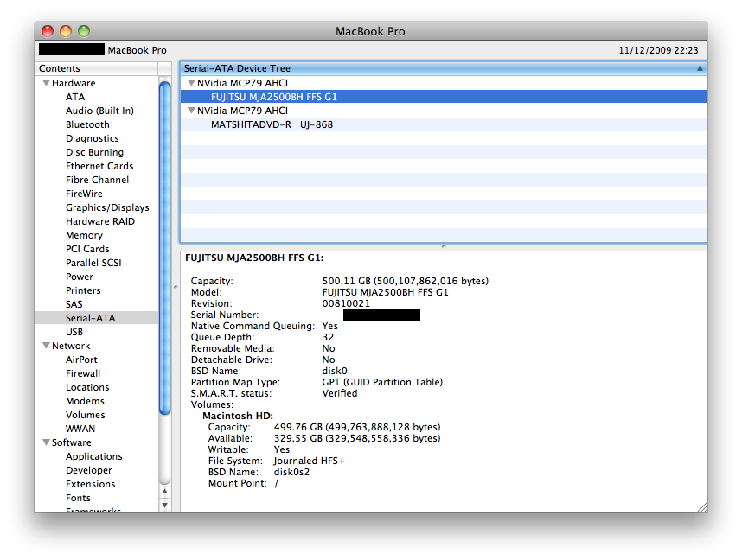The height and width of the screenshot is (560, 742).
Task: Select FUJITSU MJA2500BH FFS G1 device row
Action: point(444,97)
